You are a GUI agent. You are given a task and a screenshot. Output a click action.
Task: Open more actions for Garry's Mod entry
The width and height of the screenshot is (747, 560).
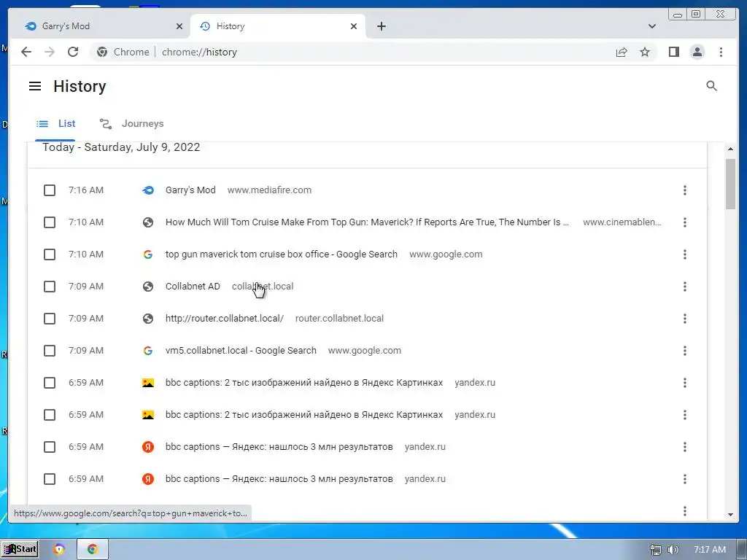[x=684, y=190]
